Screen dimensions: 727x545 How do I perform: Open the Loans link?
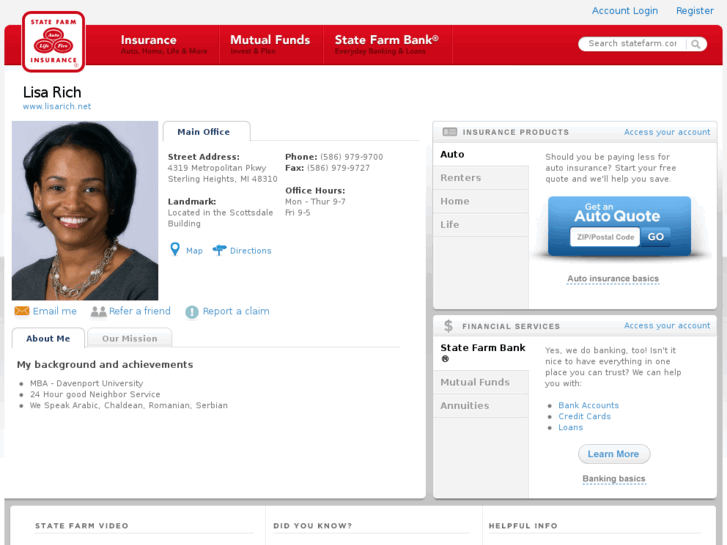pyautogui.click(x=570, y=427)
